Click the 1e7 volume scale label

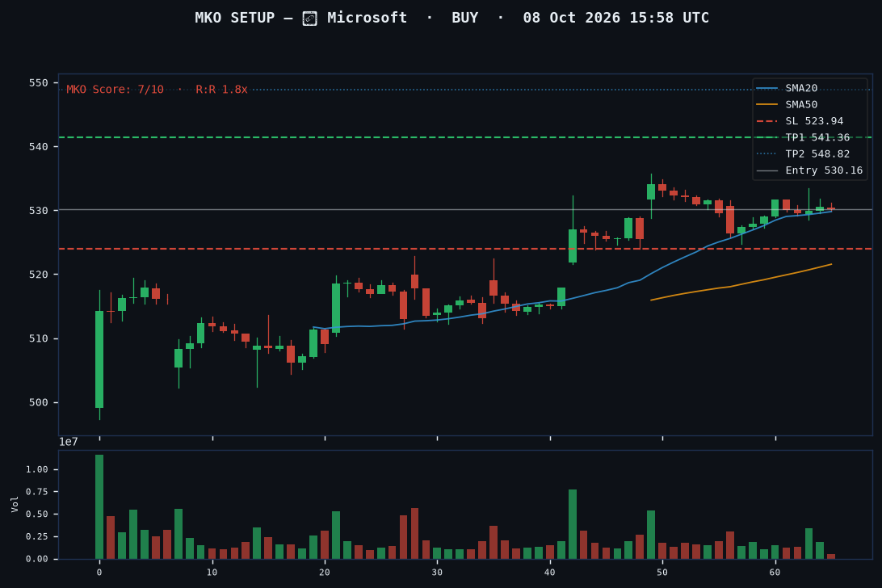(x=68, y=443)
